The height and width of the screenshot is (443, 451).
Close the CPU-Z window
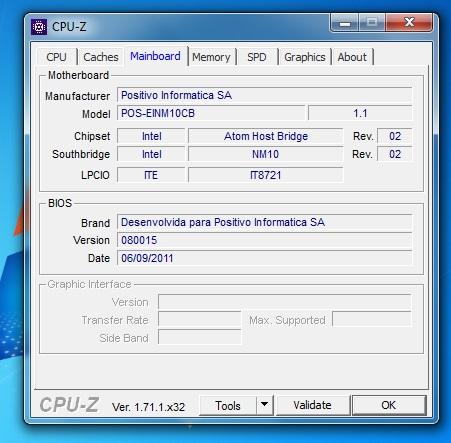pyautogui.click(x=409, y=23)
